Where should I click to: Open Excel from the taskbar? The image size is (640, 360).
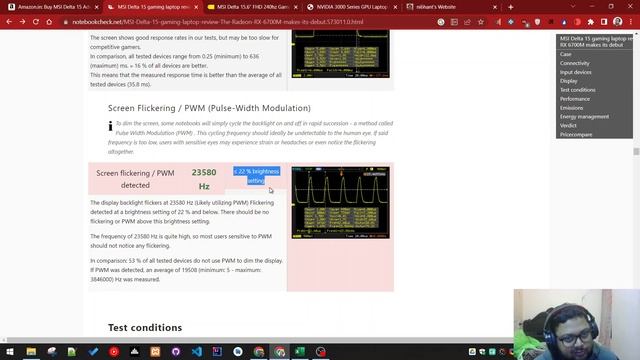[x=300, y=351]
